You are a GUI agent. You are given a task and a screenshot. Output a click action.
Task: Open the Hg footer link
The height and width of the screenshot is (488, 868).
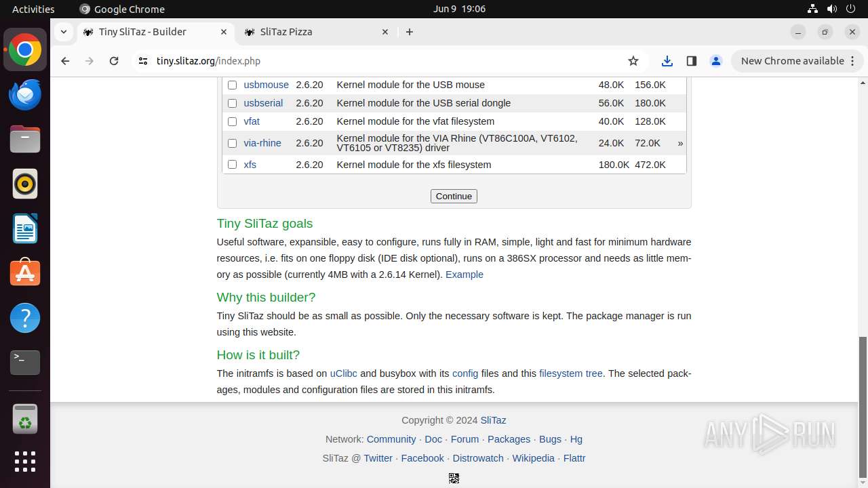[576, 439]
